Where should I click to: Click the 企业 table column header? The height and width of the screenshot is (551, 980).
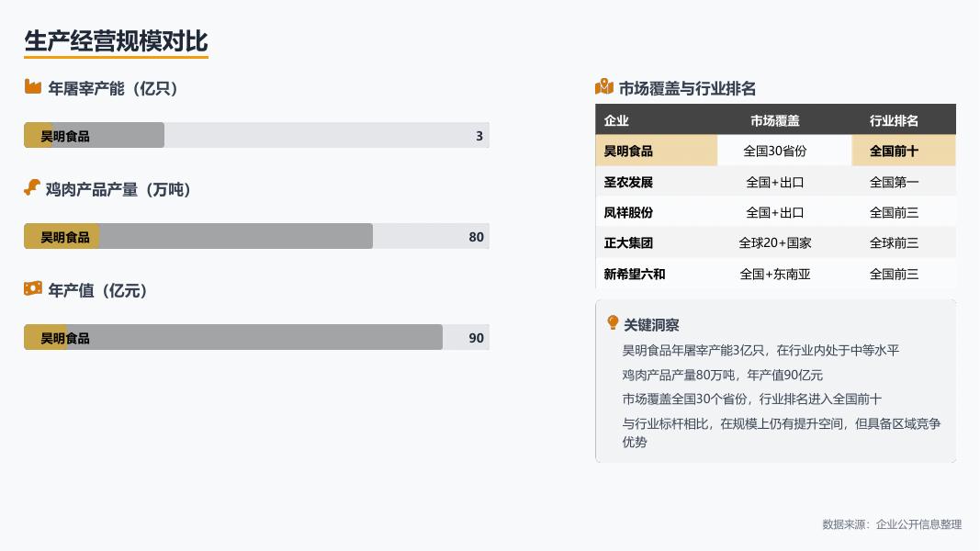pos(616,120)
